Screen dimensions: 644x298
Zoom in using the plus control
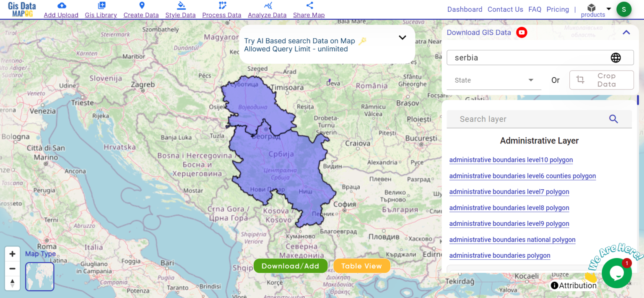12,254
